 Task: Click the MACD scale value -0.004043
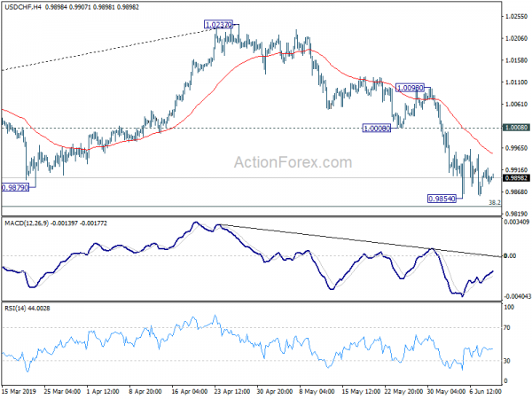click(x=517, y=296)
